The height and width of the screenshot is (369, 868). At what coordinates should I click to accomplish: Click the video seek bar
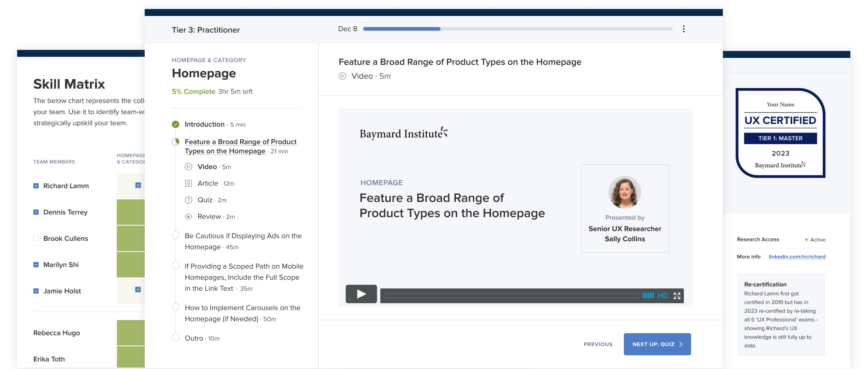511,296
